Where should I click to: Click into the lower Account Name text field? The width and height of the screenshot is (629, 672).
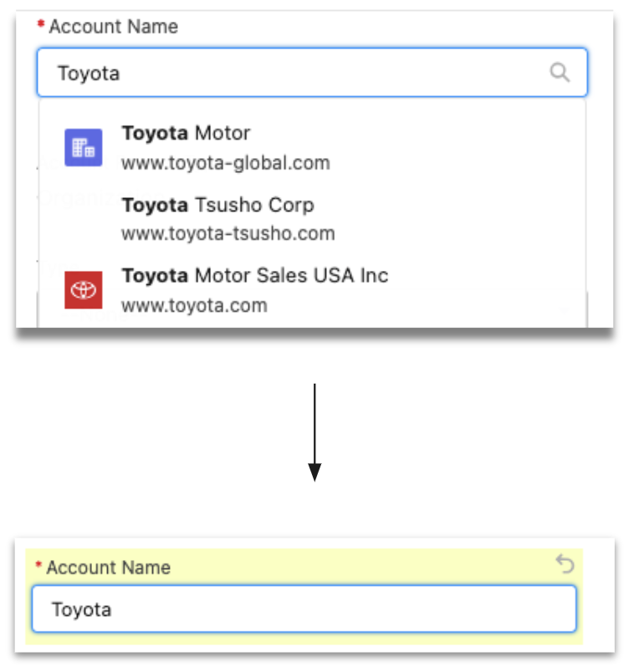point(303,608)
